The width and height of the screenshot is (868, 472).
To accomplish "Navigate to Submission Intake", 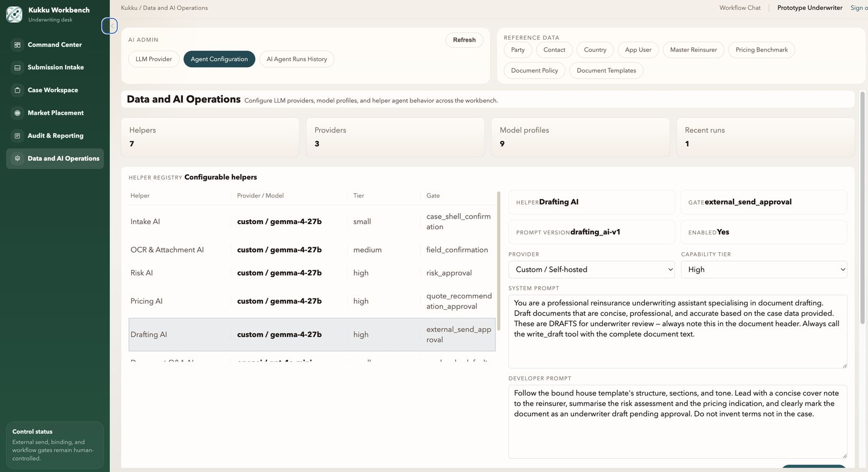I will pos(55,67).
